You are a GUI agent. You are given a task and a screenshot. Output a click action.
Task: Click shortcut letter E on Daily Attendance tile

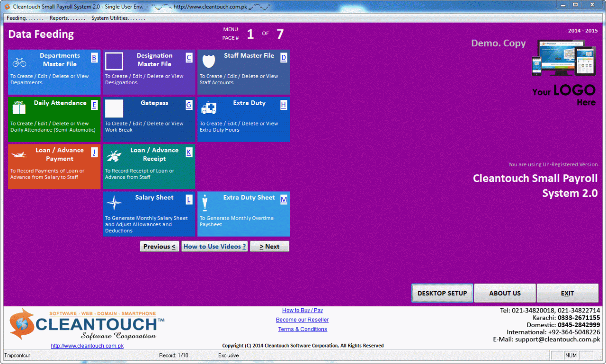(94, 105)
